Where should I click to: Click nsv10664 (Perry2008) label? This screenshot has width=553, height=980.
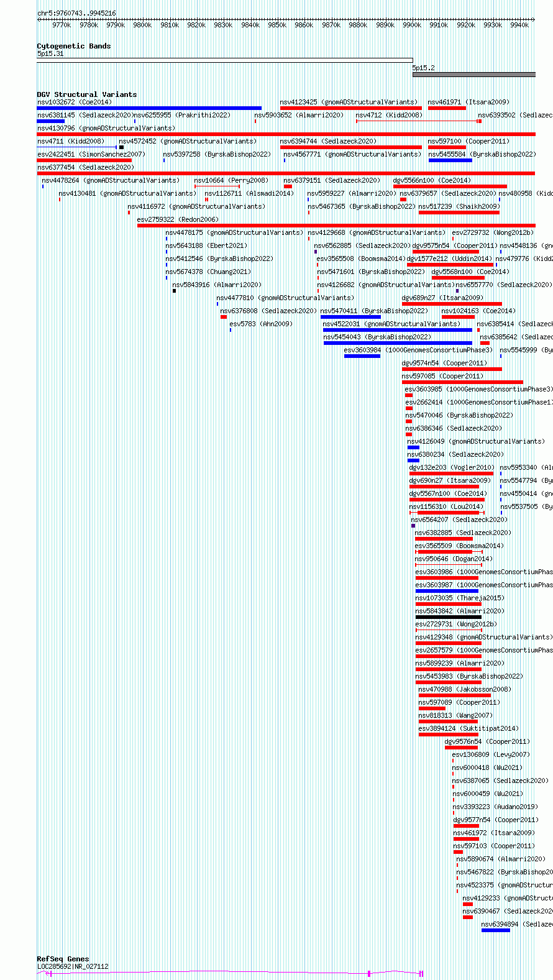(231, 180)
